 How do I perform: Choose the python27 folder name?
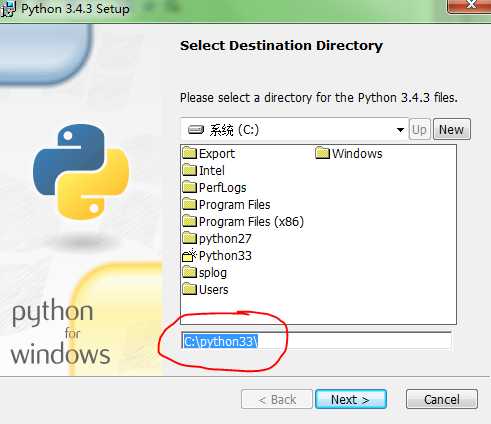tap(225, 239)
